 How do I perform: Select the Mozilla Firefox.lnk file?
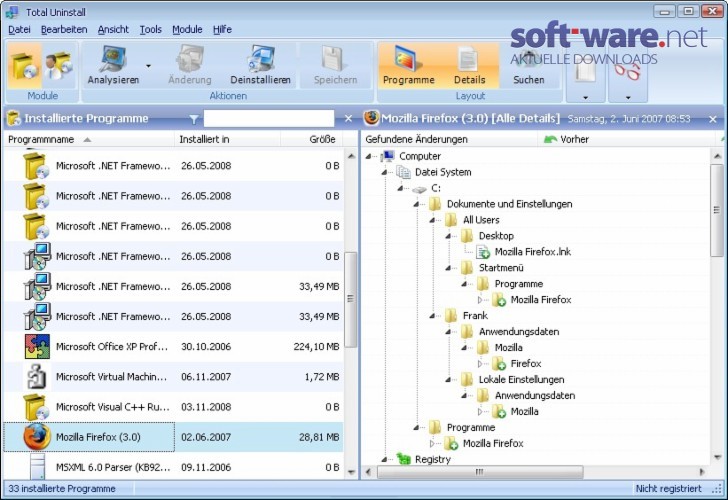point(533,252)
